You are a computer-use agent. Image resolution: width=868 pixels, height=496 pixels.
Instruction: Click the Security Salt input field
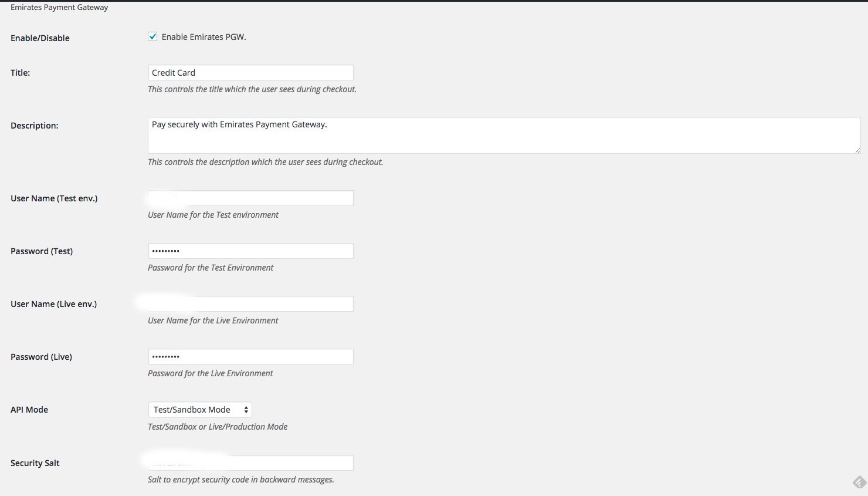point(250,463)
